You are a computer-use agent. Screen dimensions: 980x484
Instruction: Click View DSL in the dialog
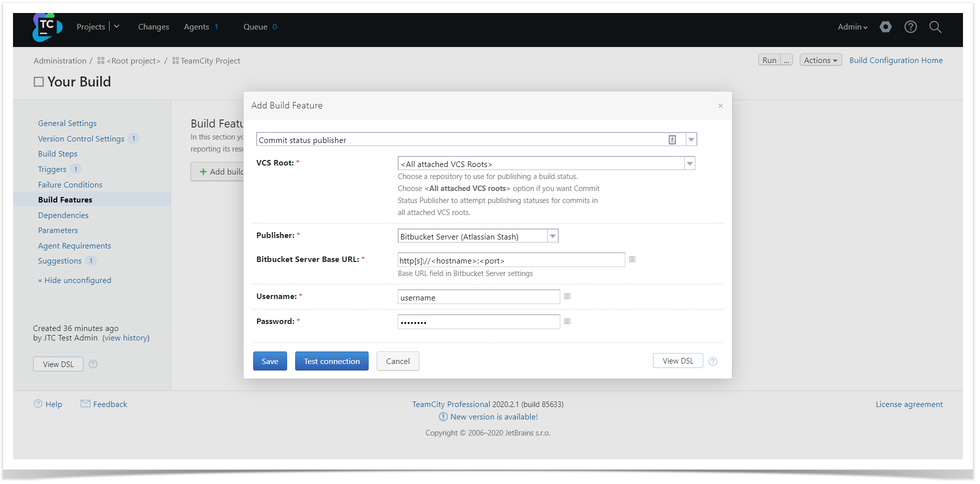(678, 360)
